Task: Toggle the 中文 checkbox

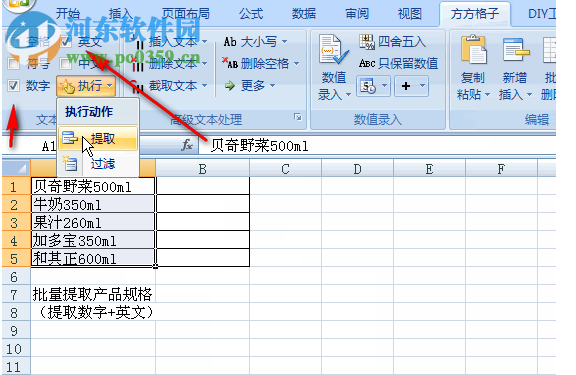Action: [x=66, y=64]
